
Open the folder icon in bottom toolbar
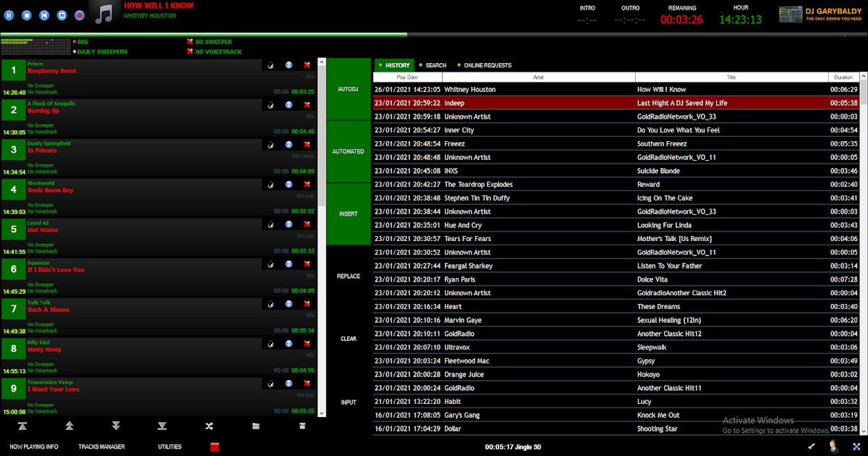click(255, 426)
